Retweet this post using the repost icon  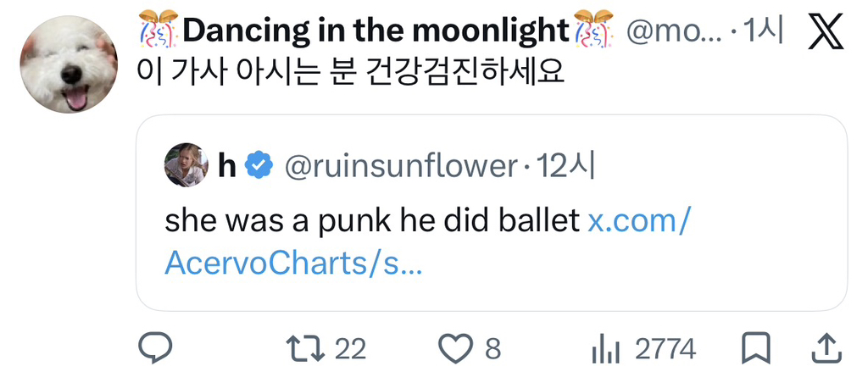point(303,349)
